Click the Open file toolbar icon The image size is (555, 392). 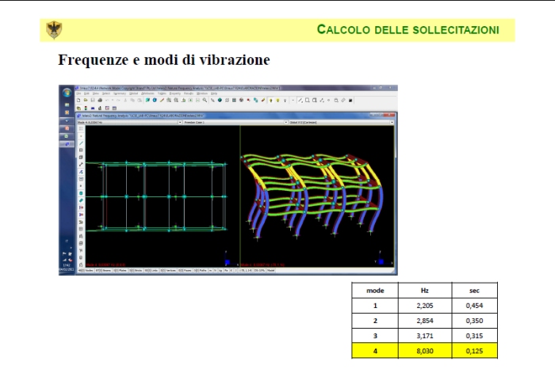point(87,101)
